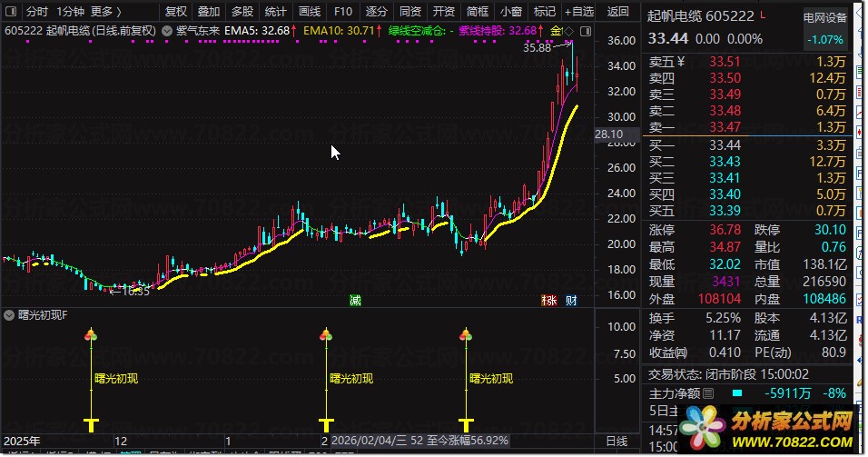Click the third 曙光初现 signal flower icon
This screenshot has width=868, height=457.
466,334
